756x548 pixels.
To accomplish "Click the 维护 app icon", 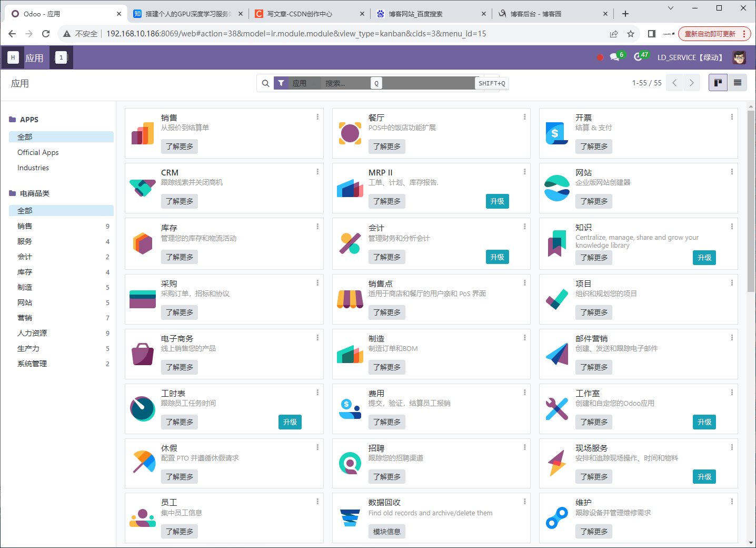I will pyautogui.click(x=557, y=518).
